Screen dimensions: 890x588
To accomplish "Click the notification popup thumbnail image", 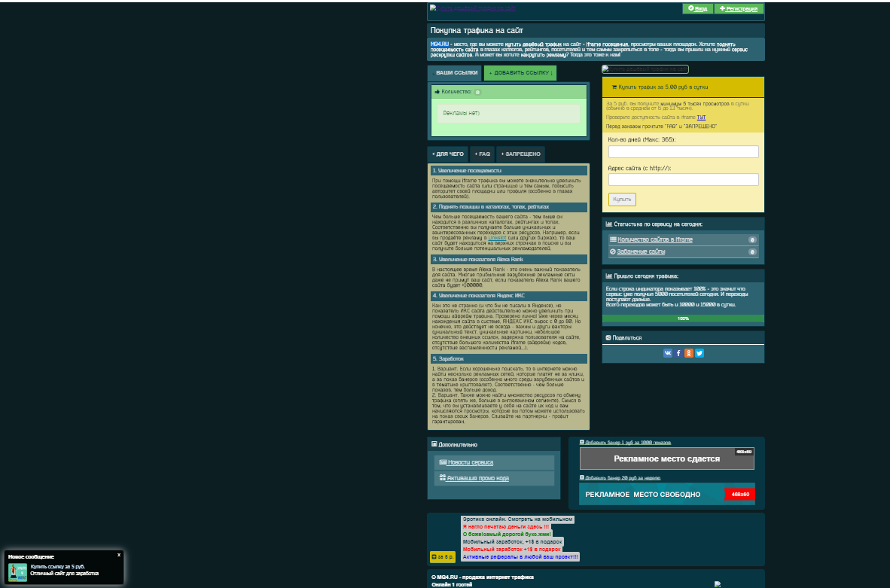I will point(18,572).
